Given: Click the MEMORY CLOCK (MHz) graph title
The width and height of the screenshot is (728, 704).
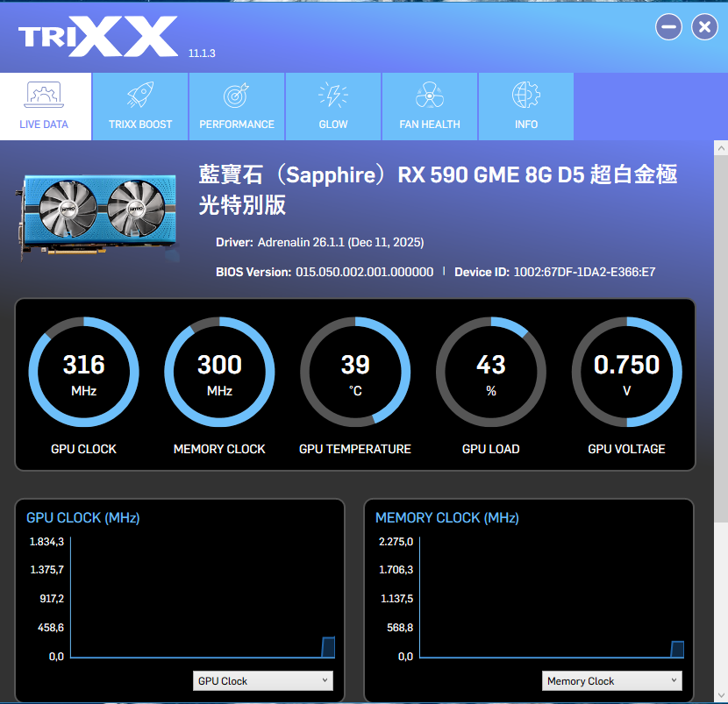Looking at the screenshot, I should [447, 518].
